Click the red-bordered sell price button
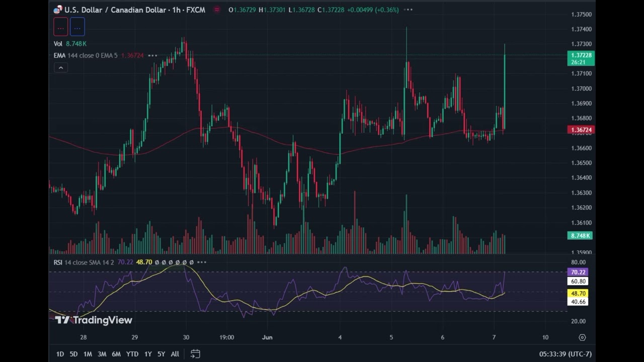Image resolution: width=644 pixels, height=362 pixels. click(x=60, y=28)
